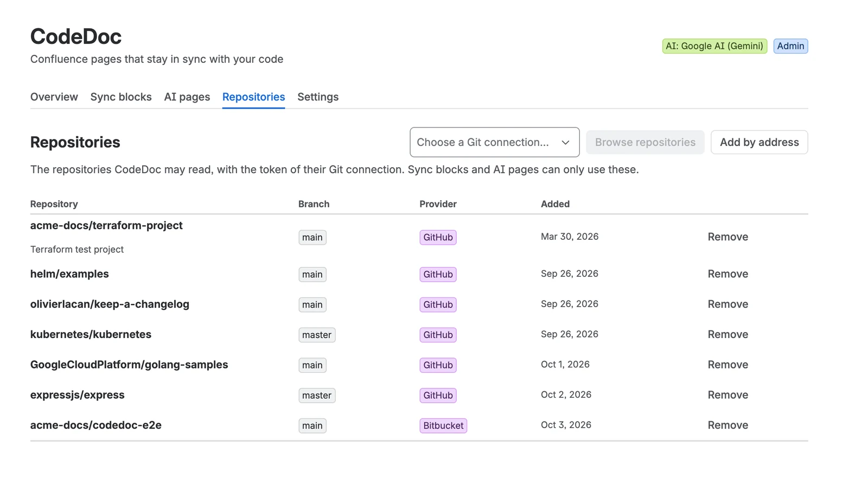
Task: Click the Repository column header
Action: (54, 204)
